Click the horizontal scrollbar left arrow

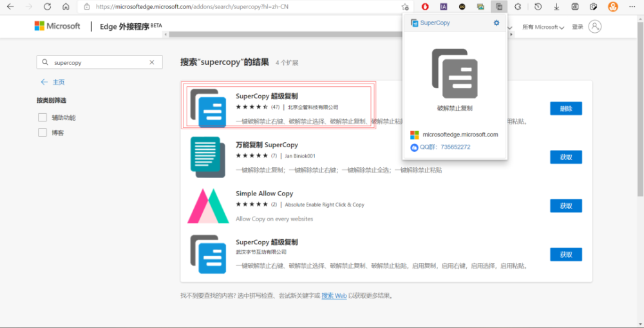click(x=166, y=35)
